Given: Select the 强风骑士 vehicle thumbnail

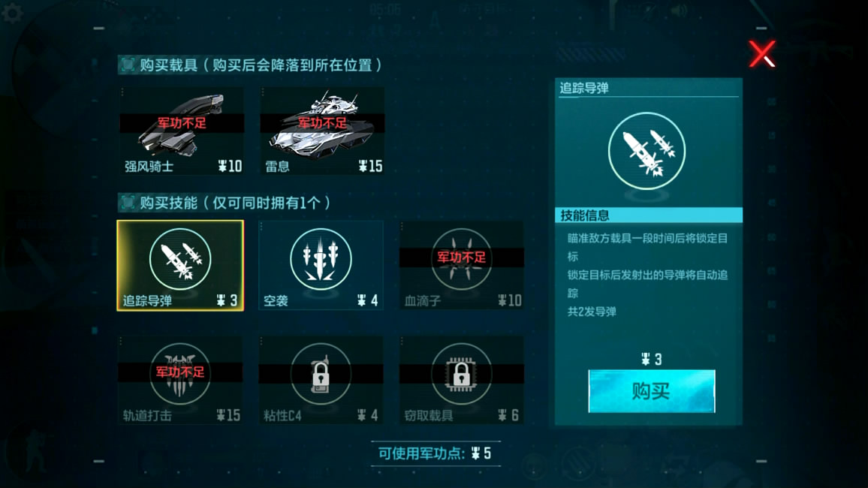Looking at the screenshot, I should coord(180,131).
